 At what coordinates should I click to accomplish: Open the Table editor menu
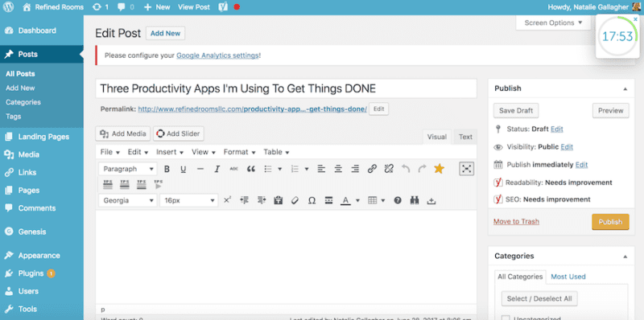tap(276, 152)
